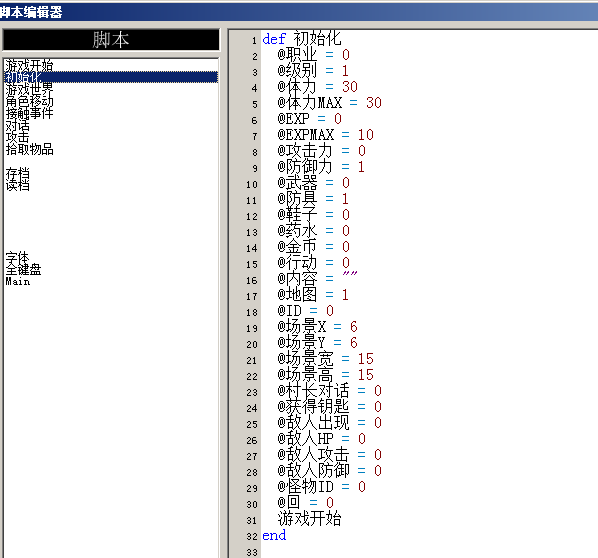Click the line 'def 初始化'
Viewport: 598px width, 558px height.
tap(302, 39)
